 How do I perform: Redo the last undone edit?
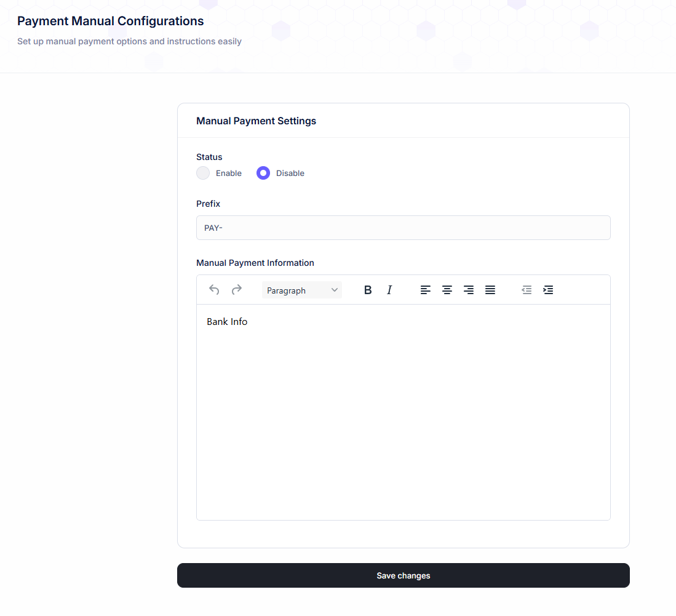237,290
